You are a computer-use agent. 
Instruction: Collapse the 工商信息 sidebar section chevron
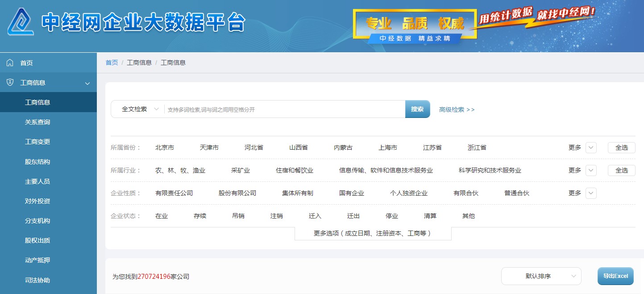point(87,83)
